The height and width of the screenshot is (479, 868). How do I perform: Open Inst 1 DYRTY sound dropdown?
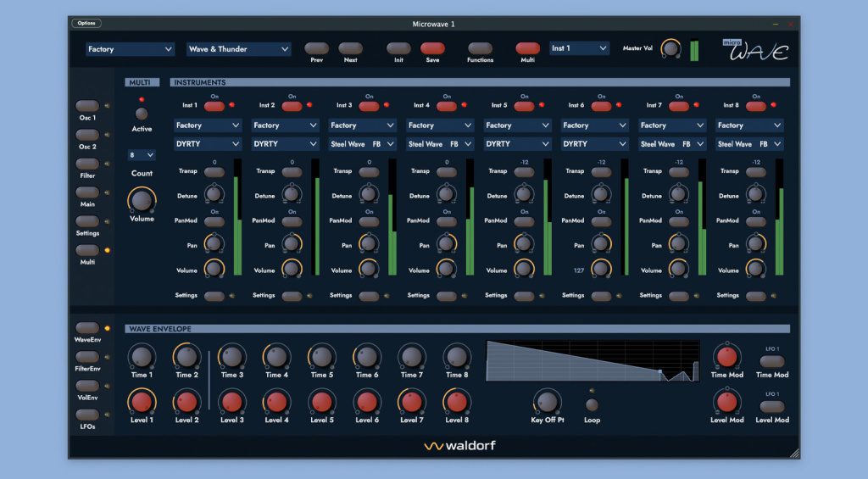pos(209,144)
